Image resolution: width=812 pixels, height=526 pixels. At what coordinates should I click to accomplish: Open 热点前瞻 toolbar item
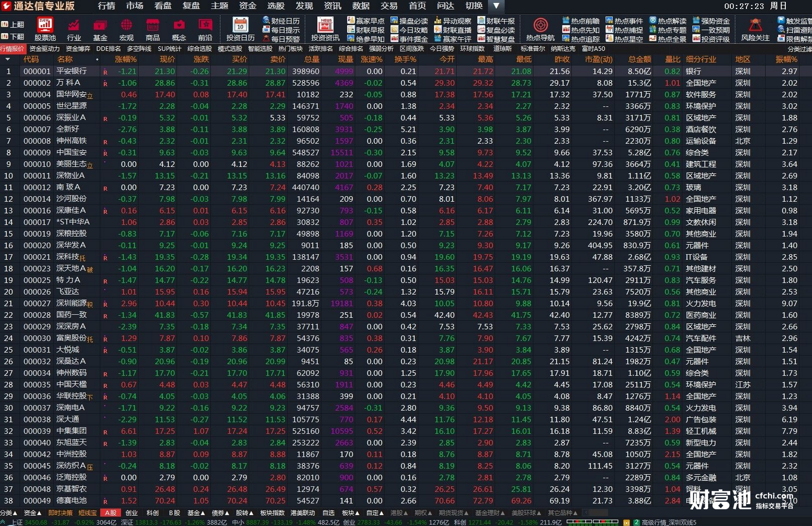[x=581, y=21]
